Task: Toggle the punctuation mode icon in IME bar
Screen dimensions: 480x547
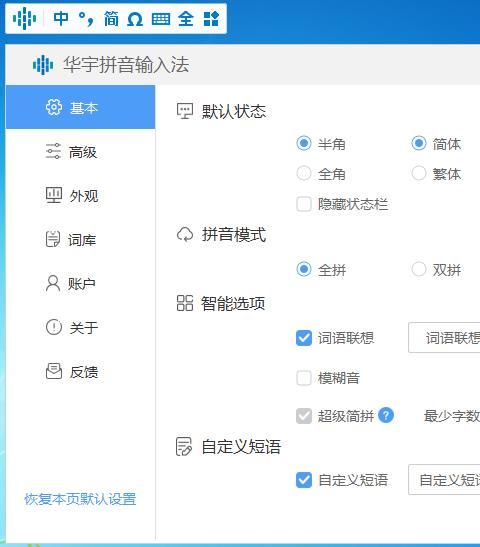Action: point(86,19)
